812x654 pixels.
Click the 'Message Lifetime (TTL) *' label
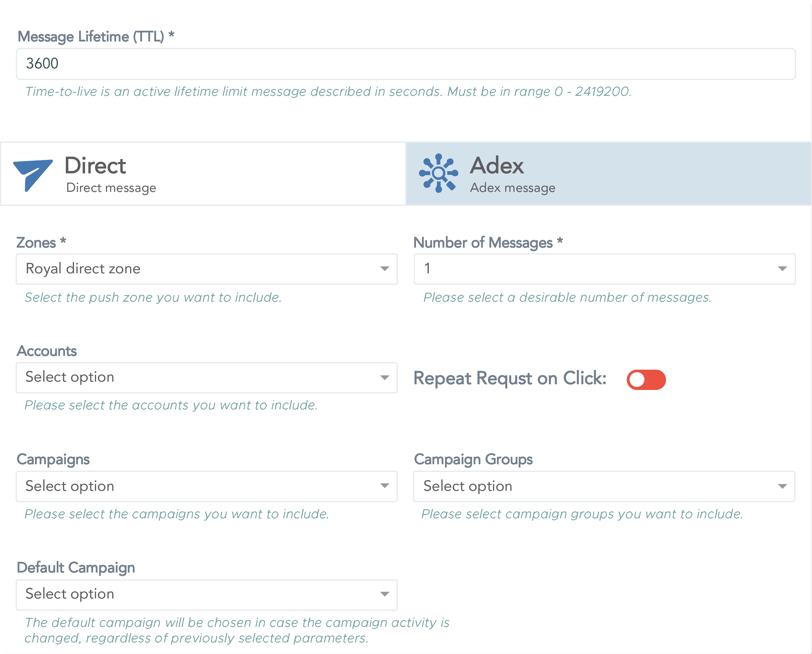96,37
